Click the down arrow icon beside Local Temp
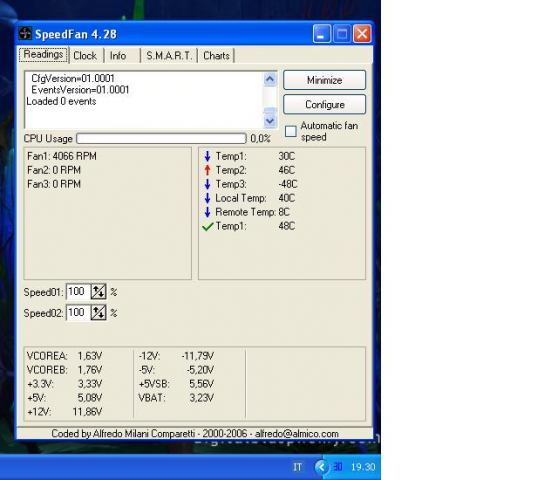The image size is (558, 480). coord(207,198)
